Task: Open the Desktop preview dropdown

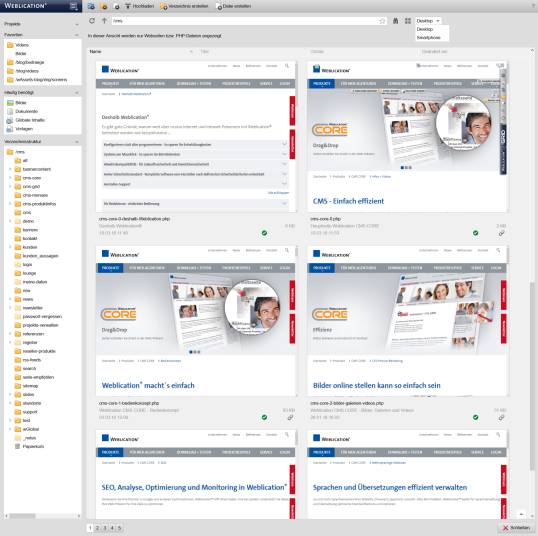Action: click(428, 21)
